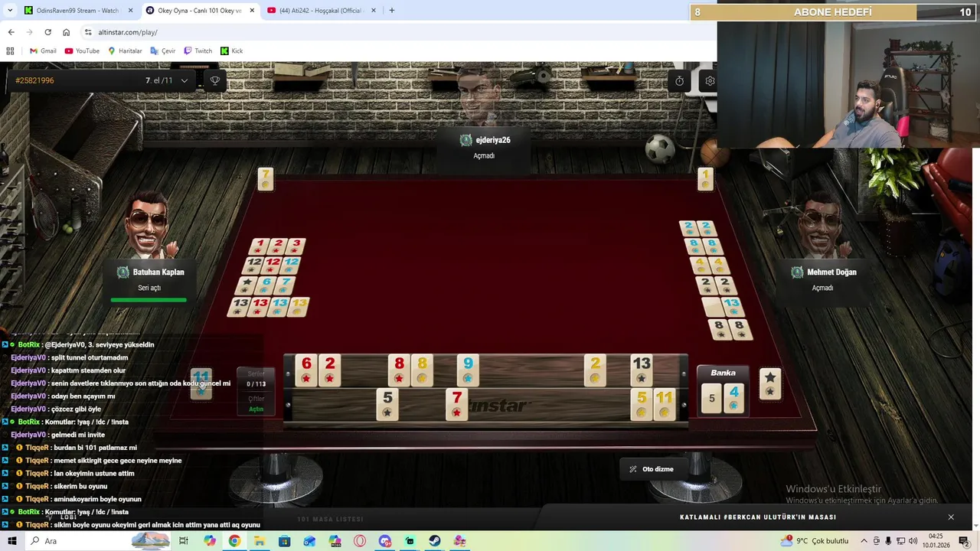Click the blue 11 discarded tile at left
This screenshot has height=551, width=980.
tap(201, 383)
